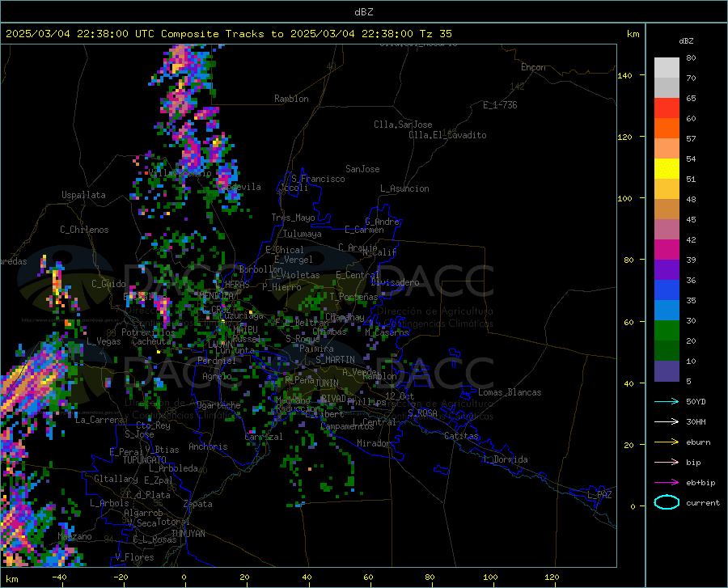Viewport: 728px width, 588px height.
Task: Select the 5-10 dBZ dark purple swatch
Action: coord(667,370)
